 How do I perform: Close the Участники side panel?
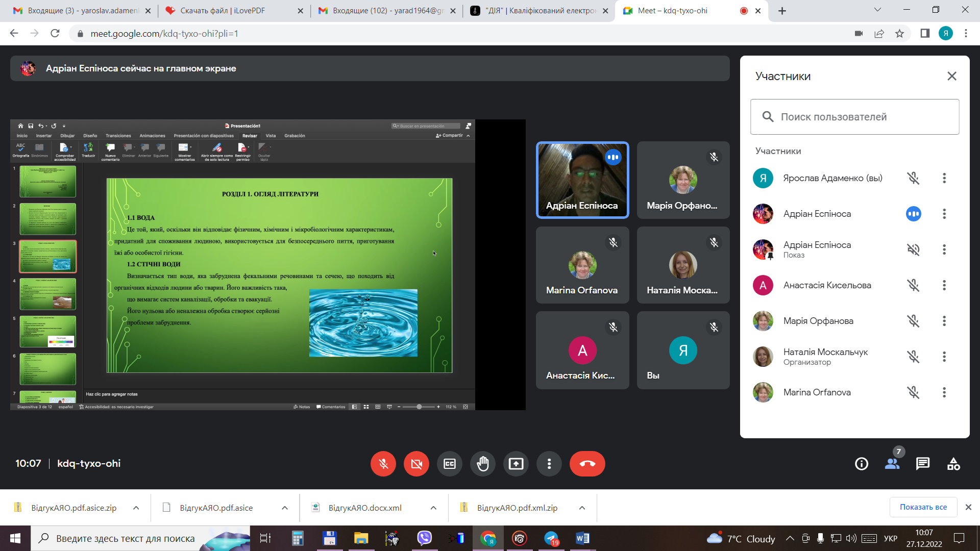tap(952, 76)
